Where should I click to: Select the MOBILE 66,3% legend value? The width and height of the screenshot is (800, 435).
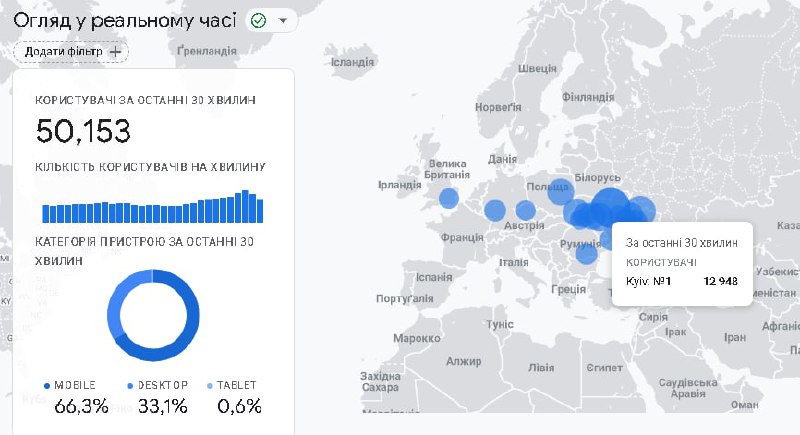tap(81, 406)
